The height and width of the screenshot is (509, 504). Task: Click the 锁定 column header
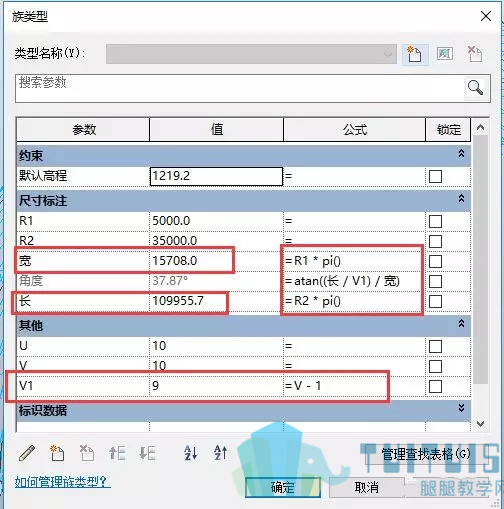coord(448,129)
